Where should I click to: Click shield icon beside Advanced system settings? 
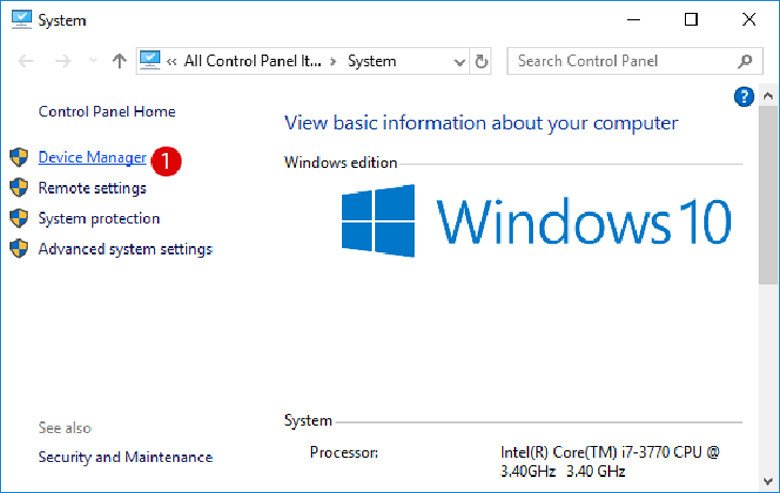(19, 248)
